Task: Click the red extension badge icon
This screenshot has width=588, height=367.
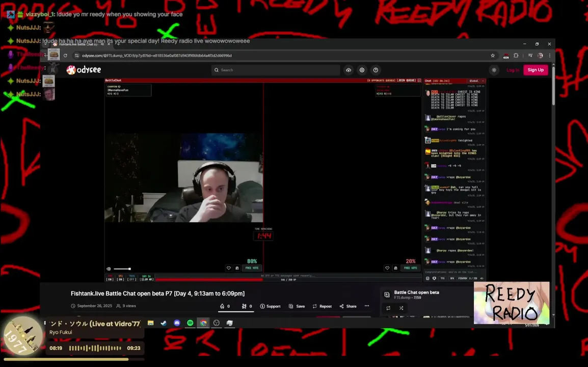Action: coord(506,56)
